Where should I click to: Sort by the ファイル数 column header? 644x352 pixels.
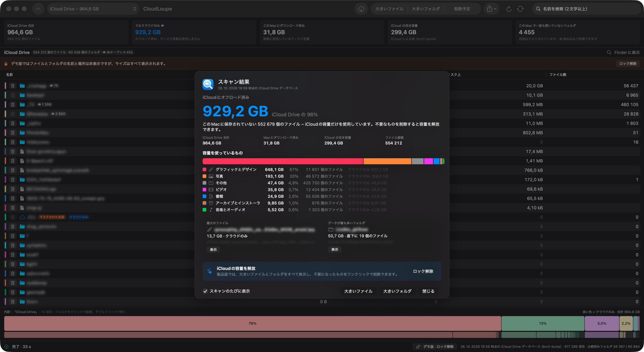coord(558,75)
